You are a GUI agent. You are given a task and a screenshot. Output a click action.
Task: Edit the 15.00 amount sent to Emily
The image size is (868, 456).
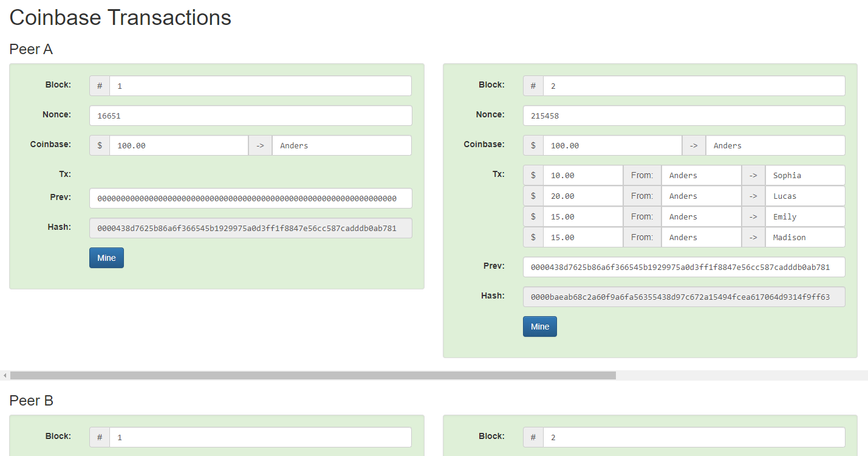point(583,216)
